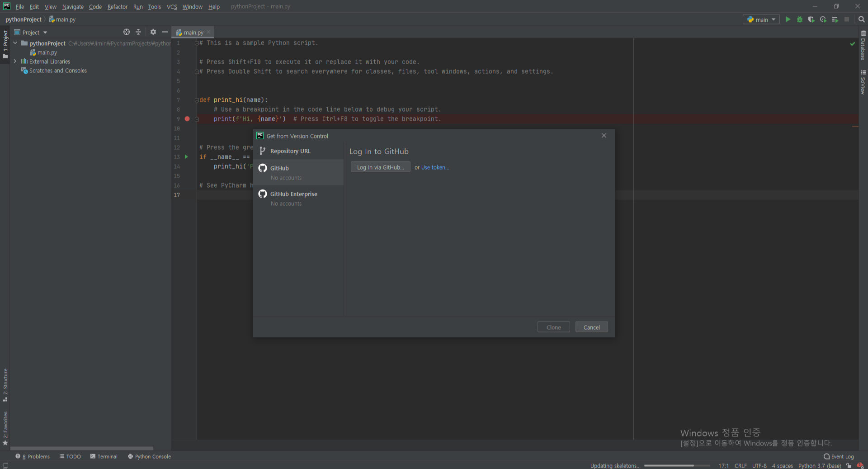Click the locate-file crosshair icon in Project panel
Viewport: 868px width, 469px height.
127,32
